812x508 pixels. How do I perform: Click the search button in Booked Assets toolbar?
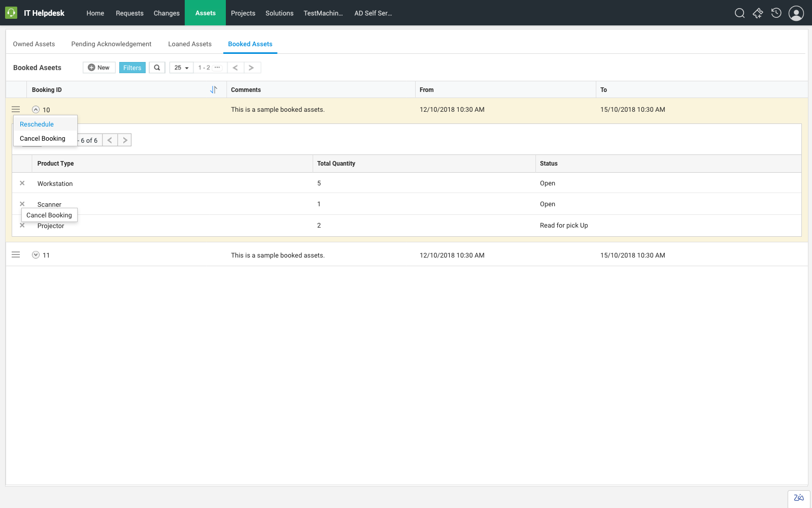157,68
